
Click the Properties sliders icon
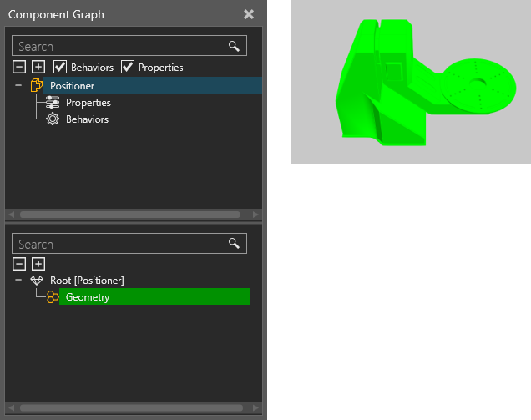coord(53,103)
